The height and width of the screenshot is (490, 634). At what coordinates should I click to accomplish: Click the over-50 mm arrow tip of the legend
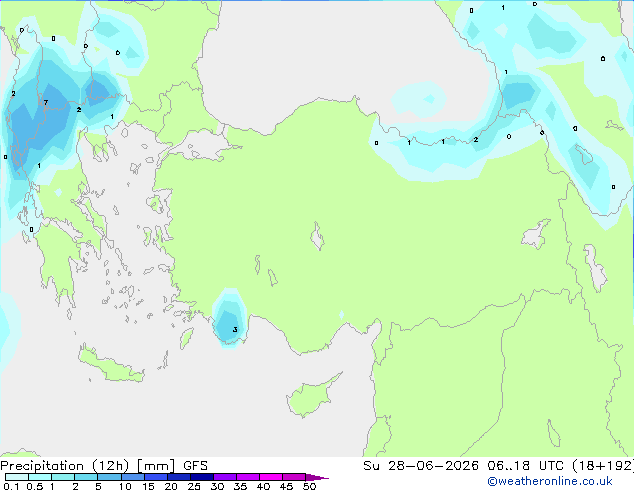317,477
